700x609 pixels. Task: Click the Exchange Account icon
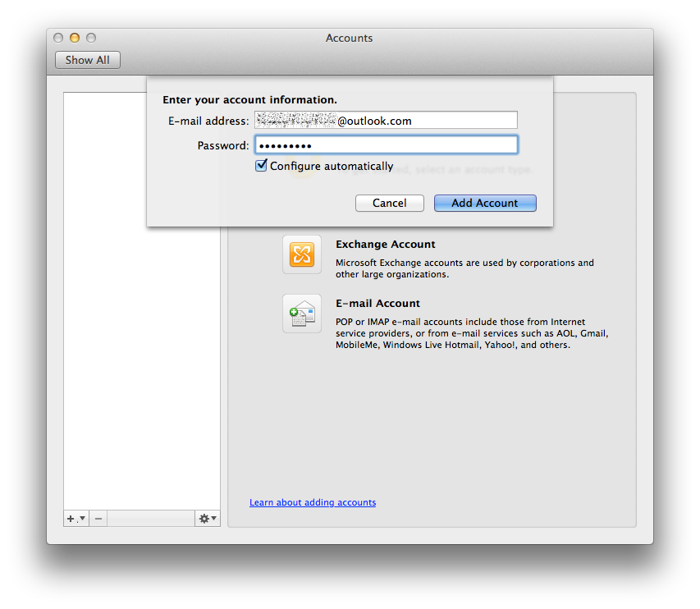[302, 254]
